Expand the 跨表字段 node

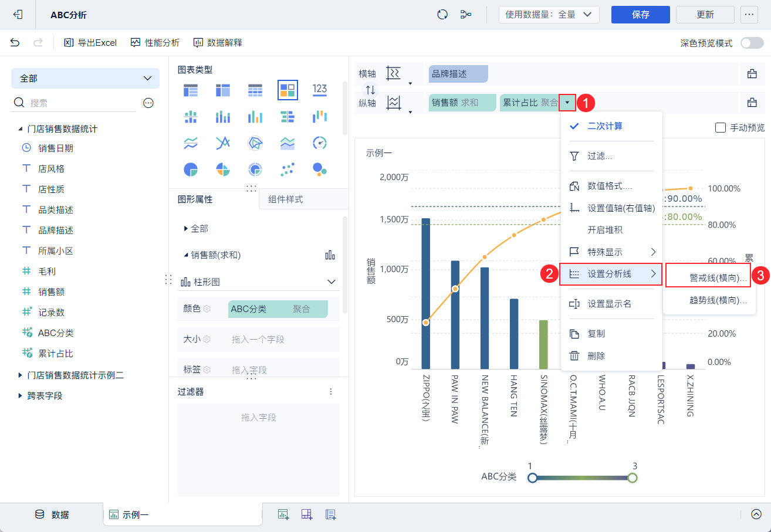click(x=21, y=395)
